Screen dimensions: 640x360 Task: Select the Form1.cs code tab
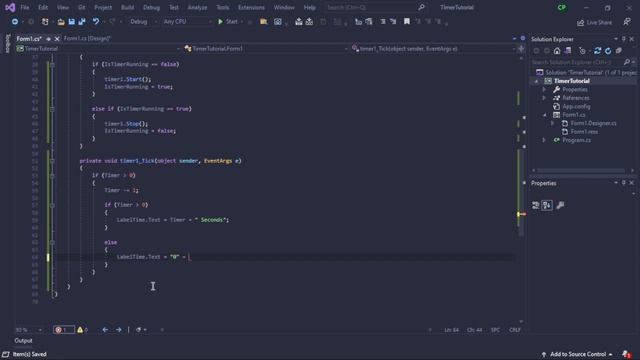(29, 39)
